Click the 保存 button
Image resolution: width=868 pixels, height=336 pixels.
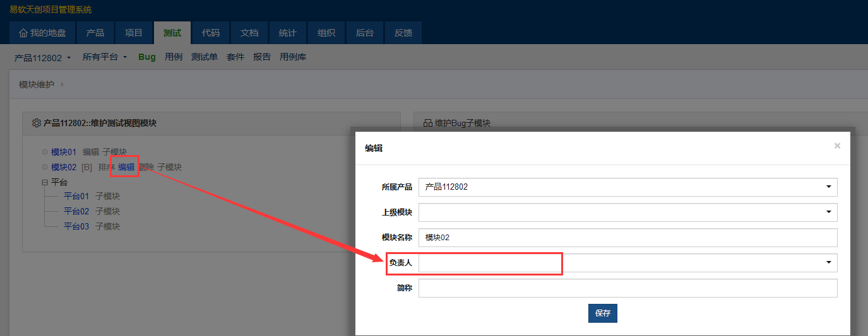pyautogui.click(x=603, y=313)
